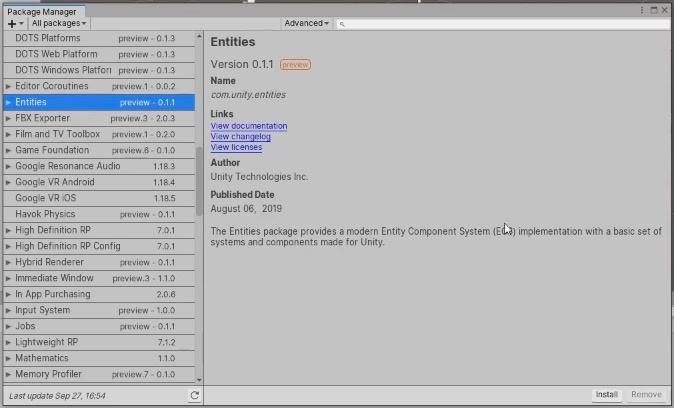Open the window options kebab menu
The height and width of the screenshot is (408, 674).
(x=642, y=10)
